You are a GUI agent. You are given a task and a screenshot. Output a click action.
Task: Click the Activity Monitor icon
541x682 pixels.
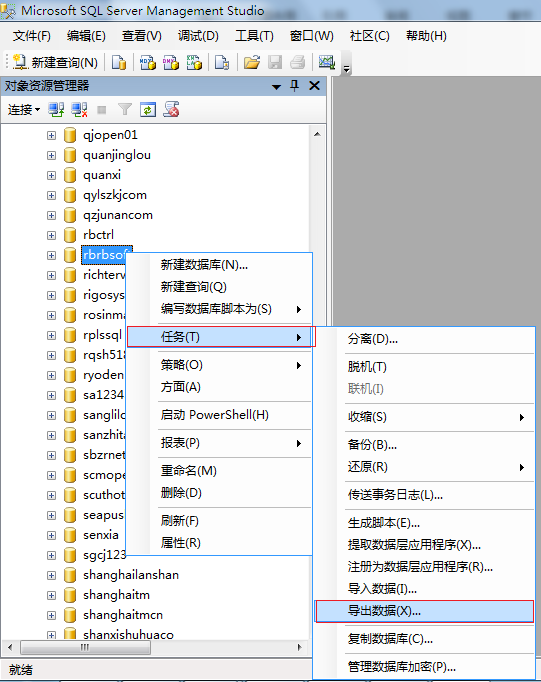[x=327, y=63]
